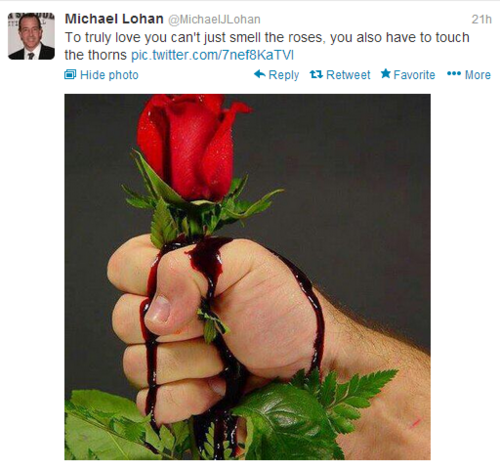Open the Michael Lohan display name
This screenshot has width=500, height=470.
click(x=114, y=19)
